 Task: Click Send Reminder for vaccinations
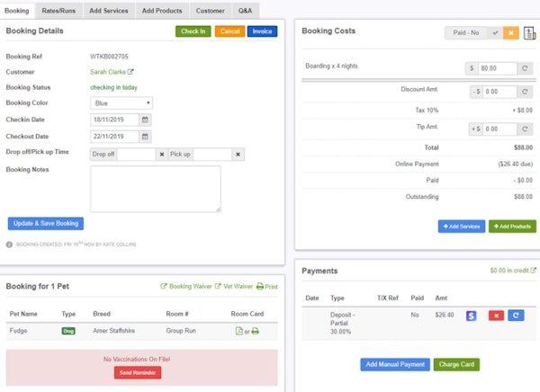(138, 372)
